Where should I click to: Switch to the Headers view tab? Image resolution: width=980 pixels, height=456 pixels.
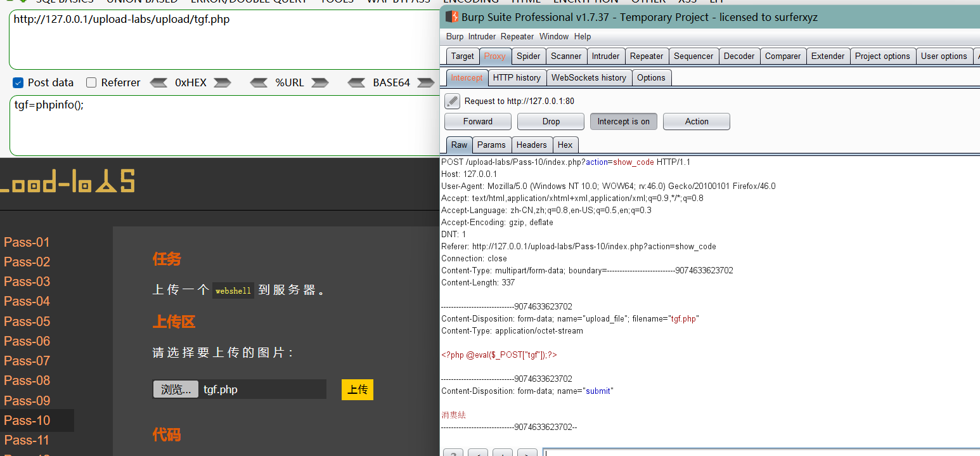(x=532, y=145)
